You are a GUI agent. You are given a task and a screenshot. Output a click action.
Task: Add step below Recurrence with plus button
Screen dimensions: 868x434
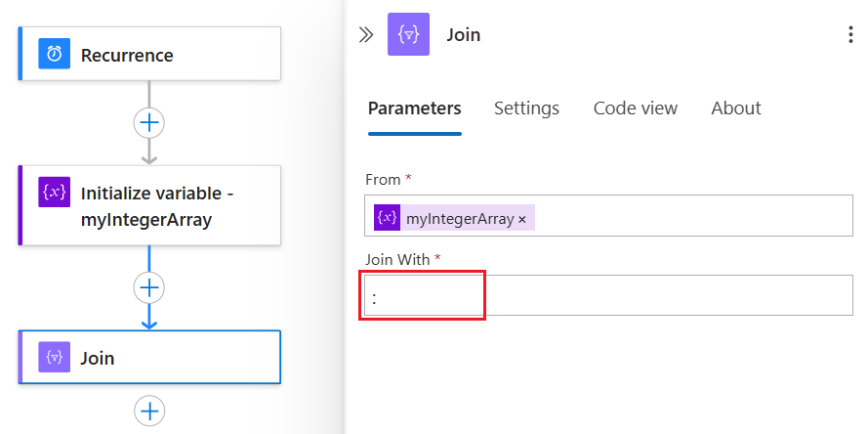tap(149, 122)
